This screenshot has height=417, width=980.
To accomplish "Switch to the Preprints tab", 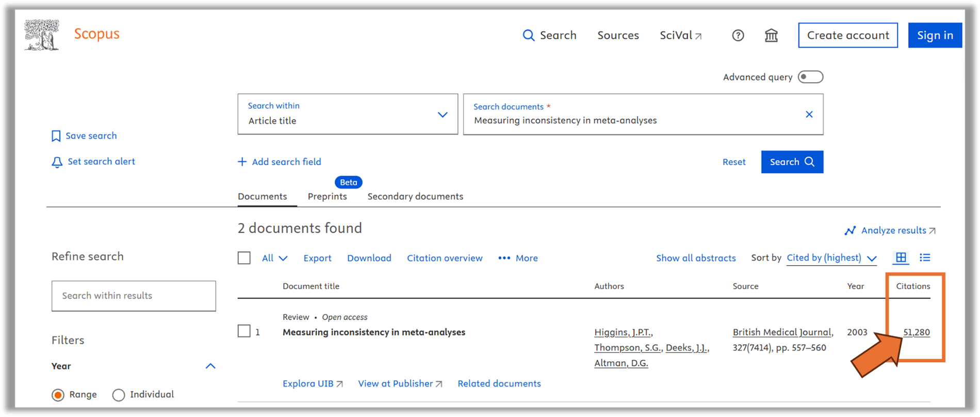I will point(327,197).
